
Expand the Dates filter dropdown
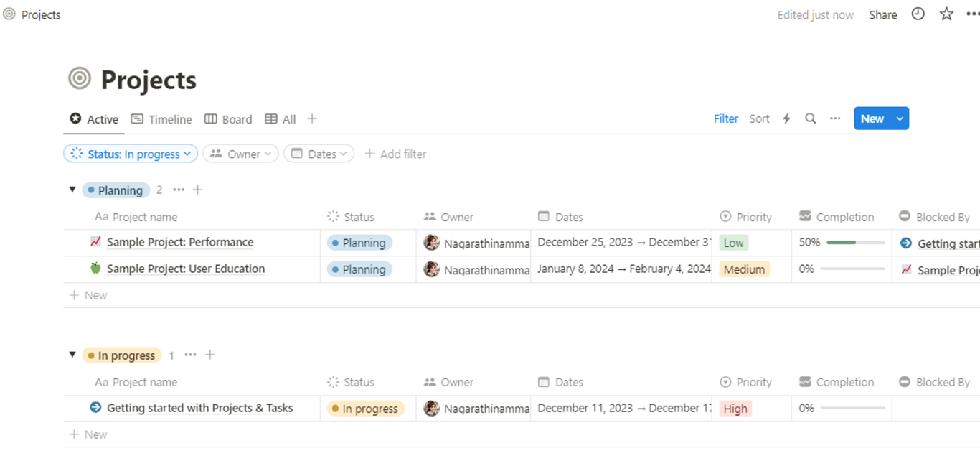click(319, 154)
